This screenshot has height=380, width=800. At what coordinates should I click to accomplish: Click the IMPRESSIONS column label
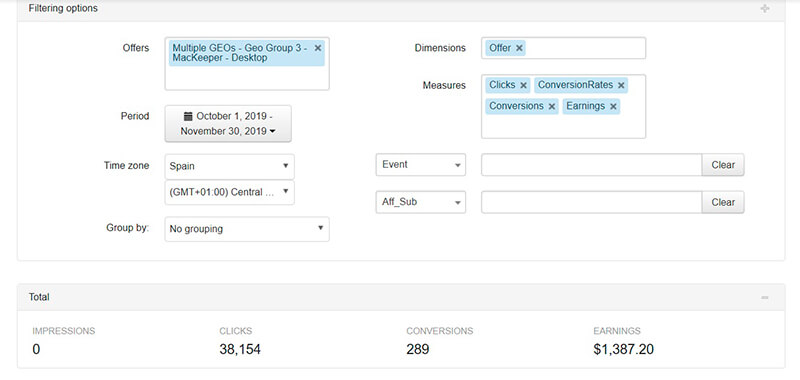64,331
